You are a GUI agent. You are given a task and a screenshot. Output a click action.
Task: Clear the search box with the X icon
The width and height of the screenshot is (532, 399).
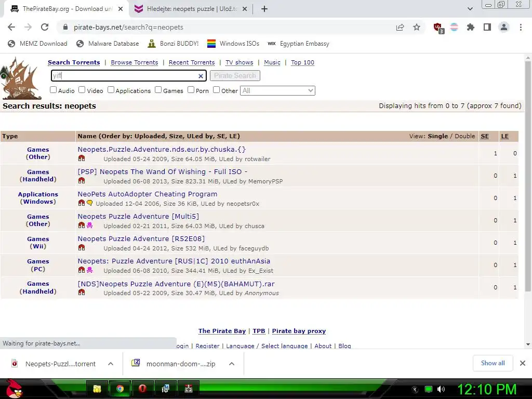pyautogui.click(x=201, y=76)
